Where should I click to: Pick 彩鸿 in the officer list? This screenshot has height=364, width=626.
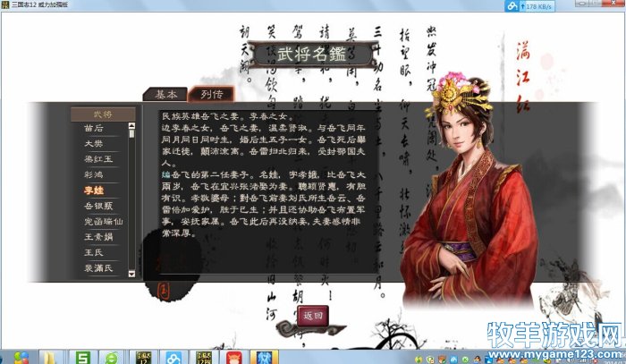tap(94, 174)
